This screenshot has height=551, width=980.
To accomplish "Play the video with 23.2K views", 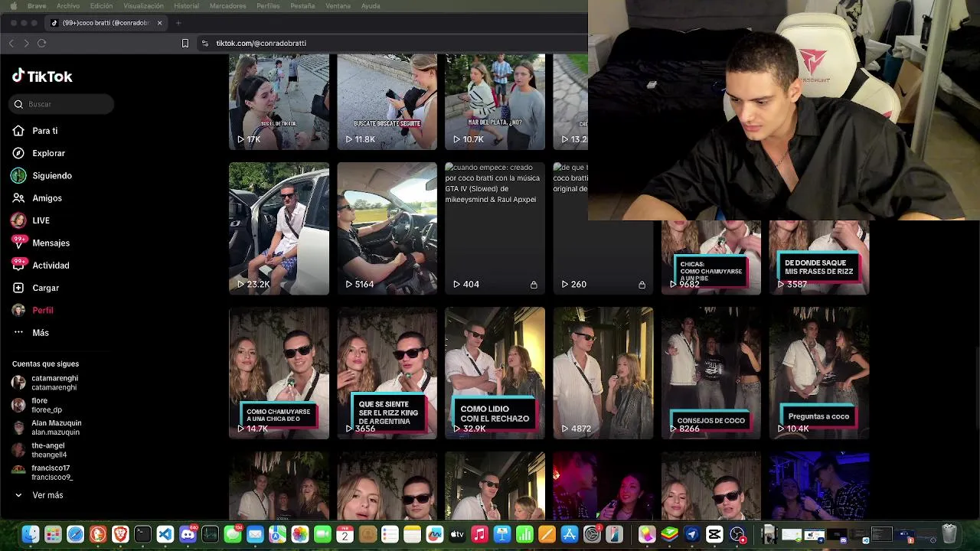I will point(279,228).
